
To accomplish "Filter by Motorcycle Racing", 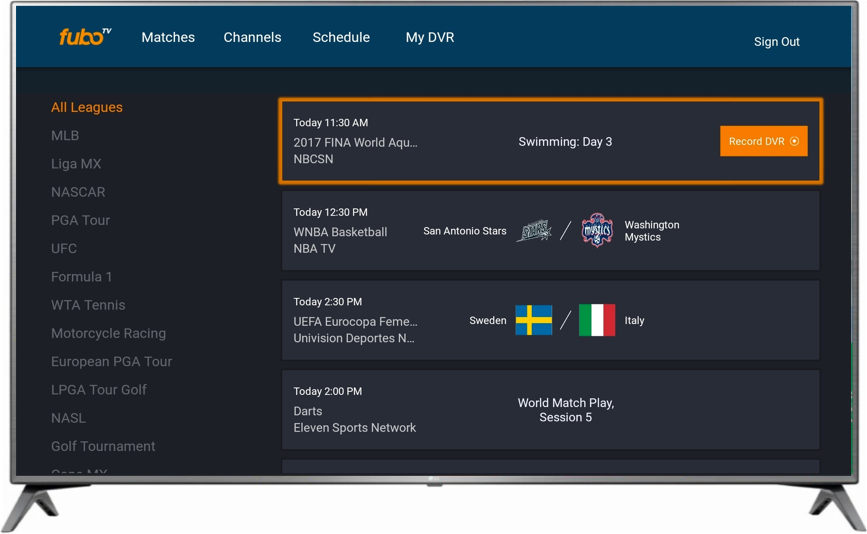I will [108, 333].
